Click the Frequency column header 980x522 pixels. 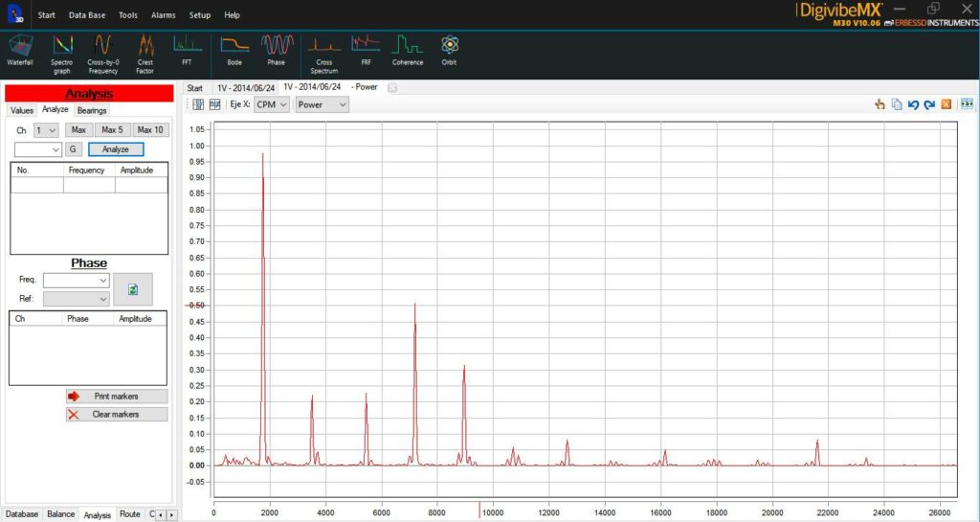click(x=89, y=170)
